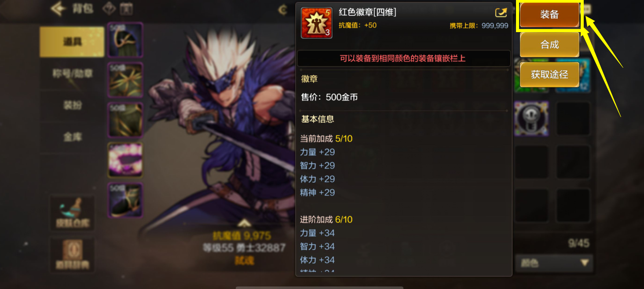Expand character stats with the up chevron

[x=245, y=223]
